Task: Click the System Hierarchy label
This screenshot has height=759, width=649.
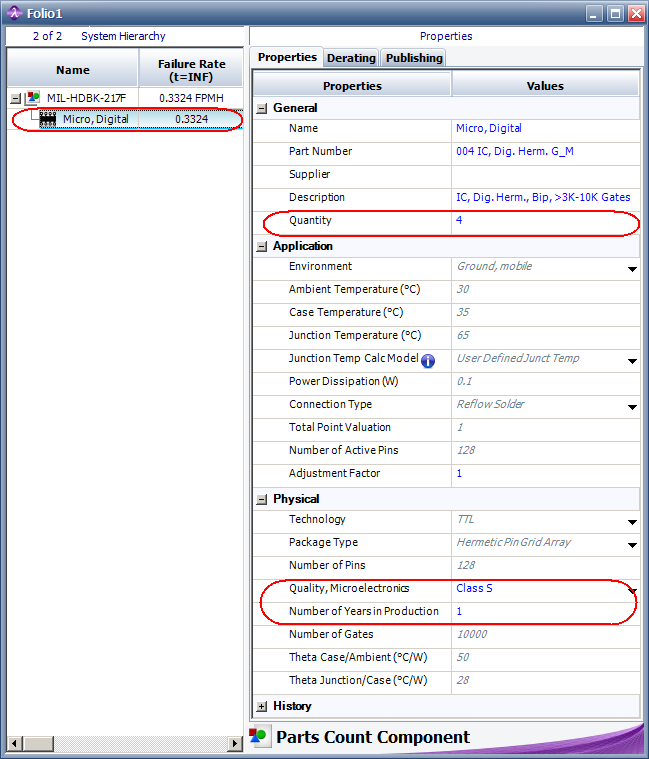Action: (123, 36)
